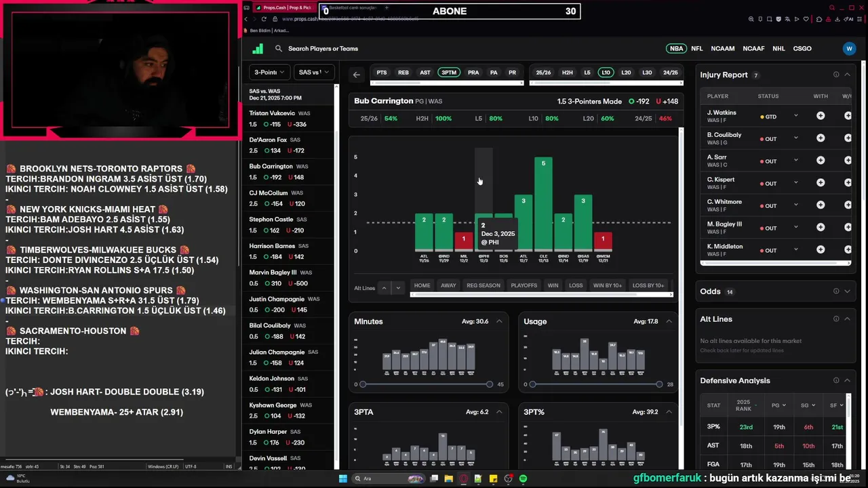Toggle the REG SEASON filter

click(483, 285)
